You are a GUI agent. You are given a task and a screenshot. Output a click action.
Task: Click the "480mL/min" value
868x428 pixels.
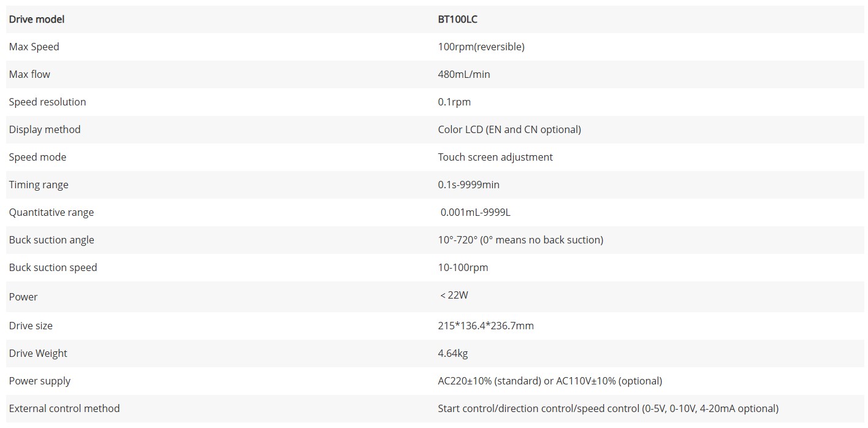[x=464, y=75]
